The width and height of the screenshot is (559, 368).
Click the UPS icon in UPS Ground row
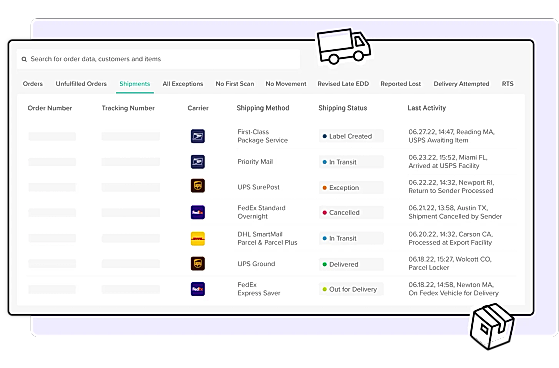coord(198,264)
